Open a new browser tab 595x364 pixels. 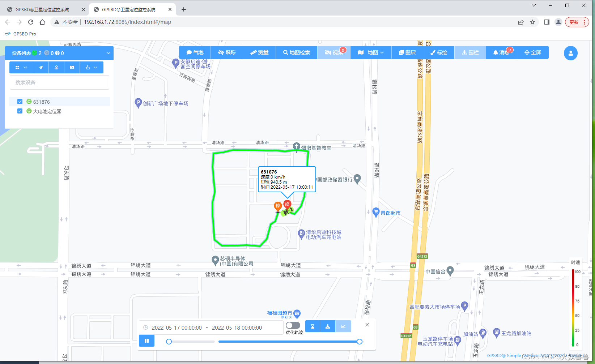184,9
